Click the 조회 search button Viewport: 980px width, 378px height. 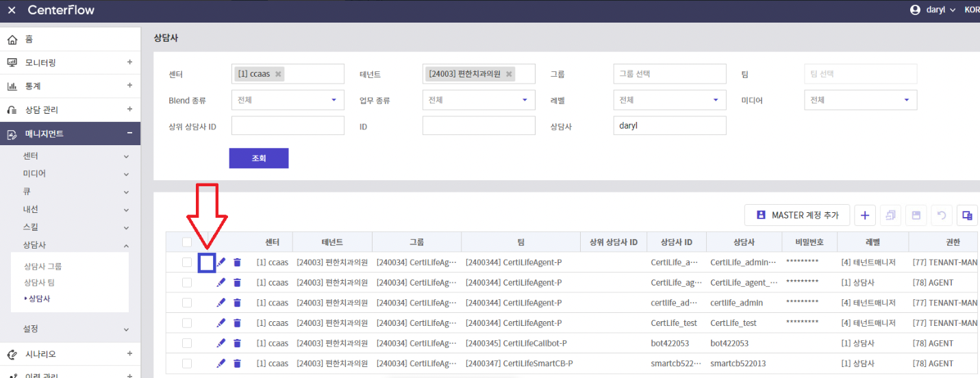click(259, 158)
